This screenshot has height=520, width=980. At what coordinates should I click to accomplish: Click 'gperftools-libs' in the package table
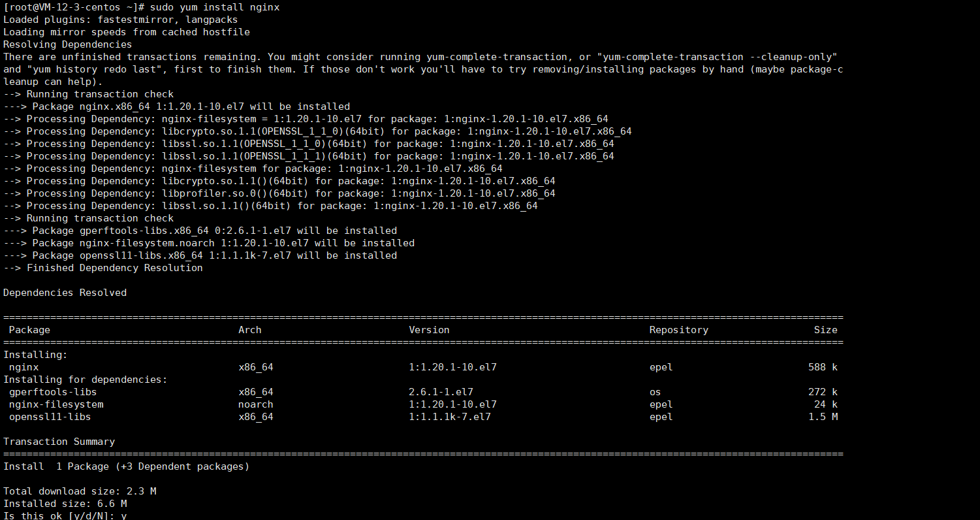click(53, 392)
